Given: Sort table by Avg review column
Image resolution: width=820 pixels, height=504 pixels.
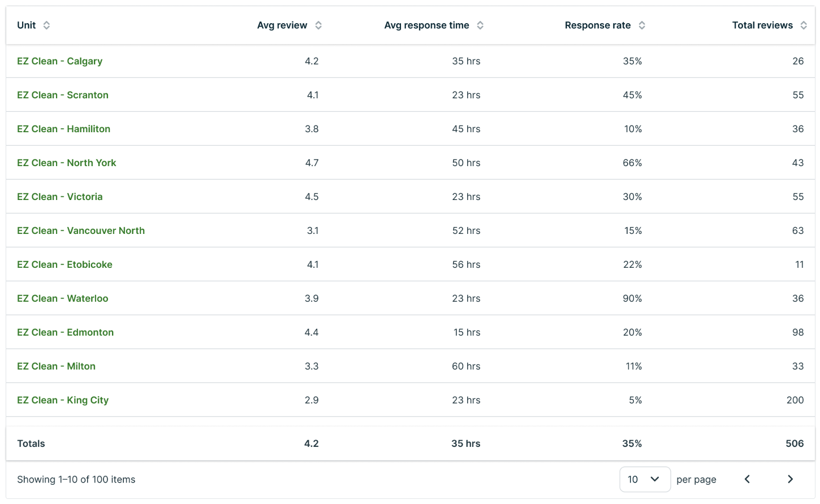Looking at the screenshot, I should [318, 25].
